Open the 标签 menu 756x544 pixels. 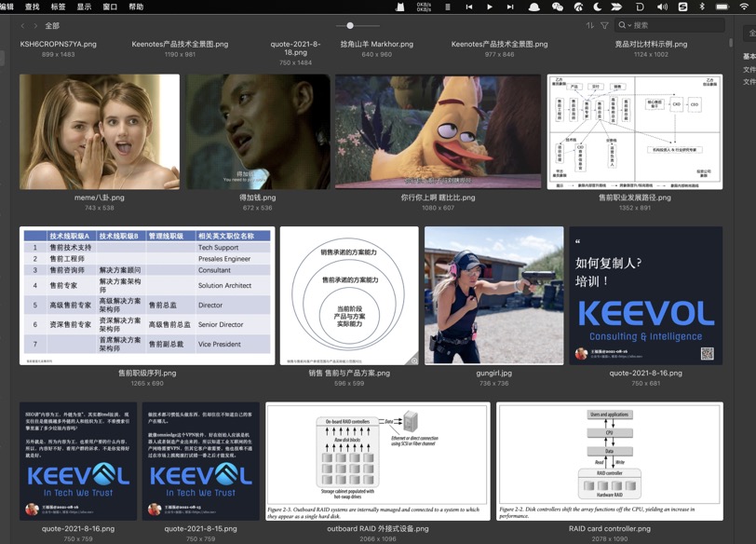(58, 7)
